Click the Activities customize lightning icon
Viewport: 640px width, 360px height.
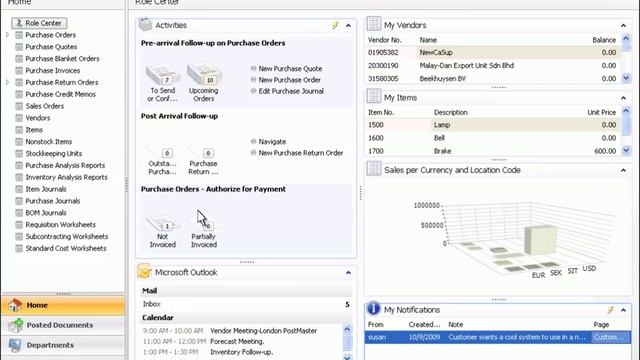pyautogui.click(x=335, y=25)
